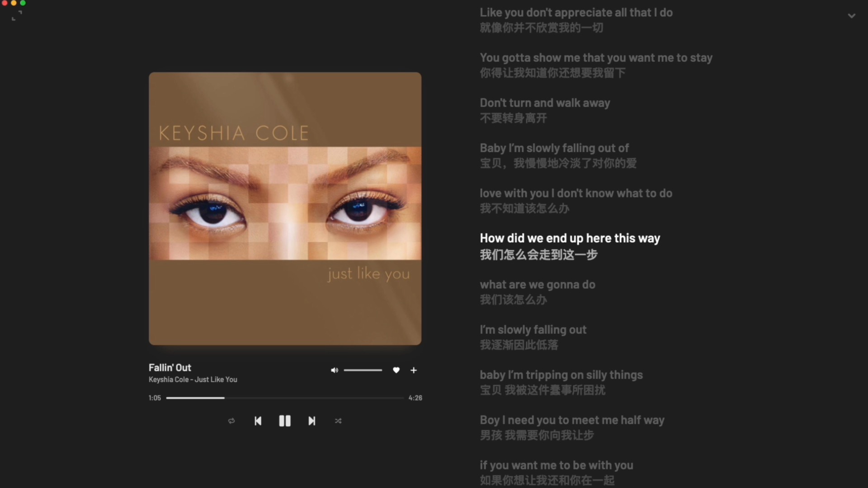Toggle shuffle playback icon
The width and height of the screenshot is (868, 488).
pyautogui.click(x=338, y=421)
